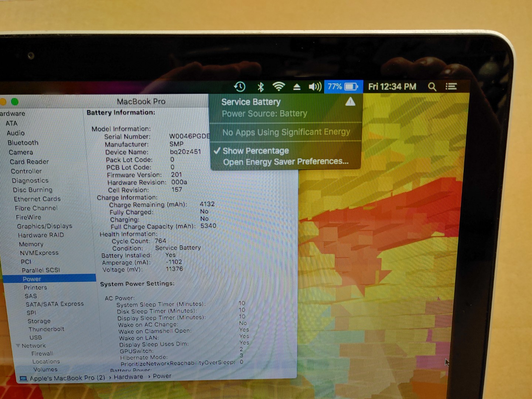
Task: Open Graphics/Displays entry
Action: pyautogui.click(x=44, y=226)
